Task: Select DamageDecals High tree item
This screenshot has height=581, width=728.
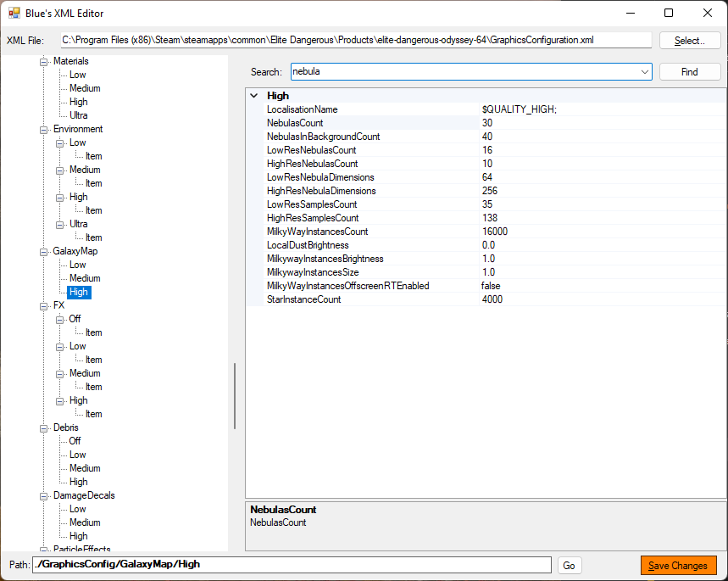Action: [78, 536]
